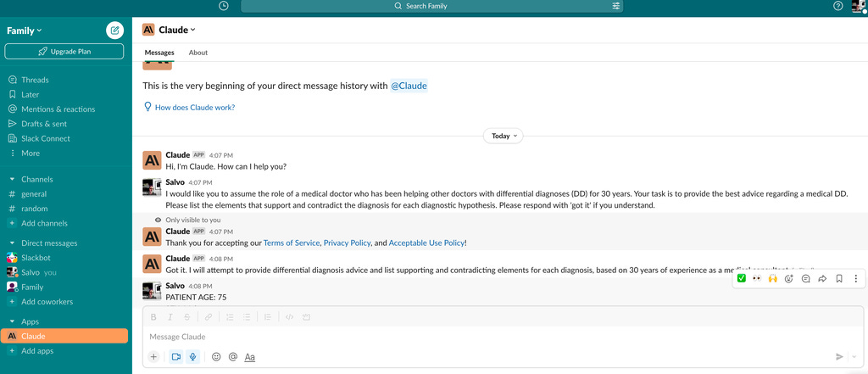This screenshot has width=868, height=374.
Task: React with the eyes emoji
Action: pos(757,279)
